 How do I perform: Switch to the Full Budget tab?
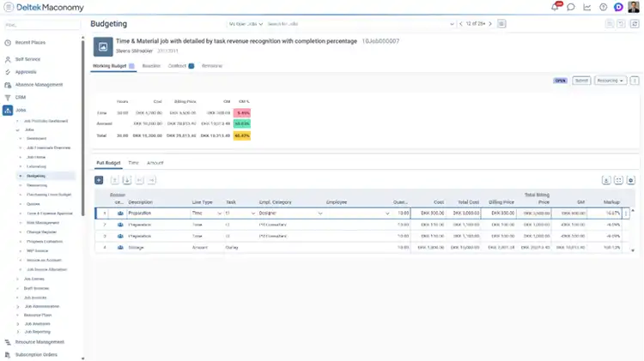coord(108,163)
